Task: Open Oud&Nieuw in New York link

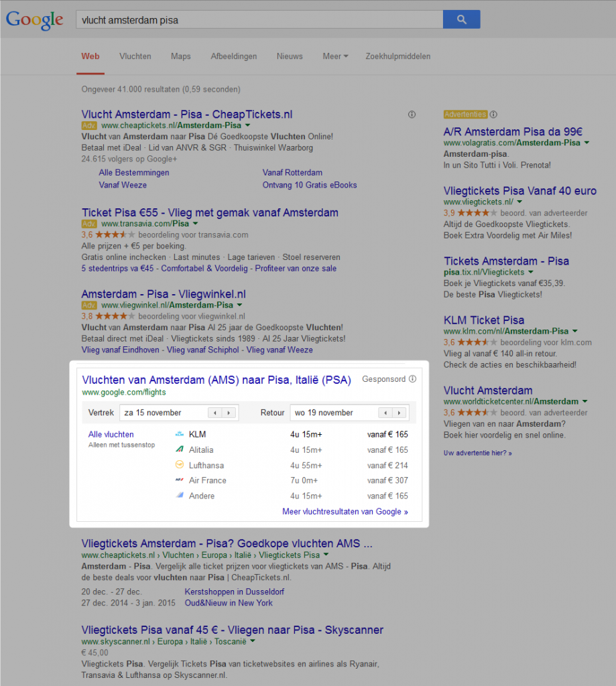Action: pyautogui.click(x=229, y=603)
